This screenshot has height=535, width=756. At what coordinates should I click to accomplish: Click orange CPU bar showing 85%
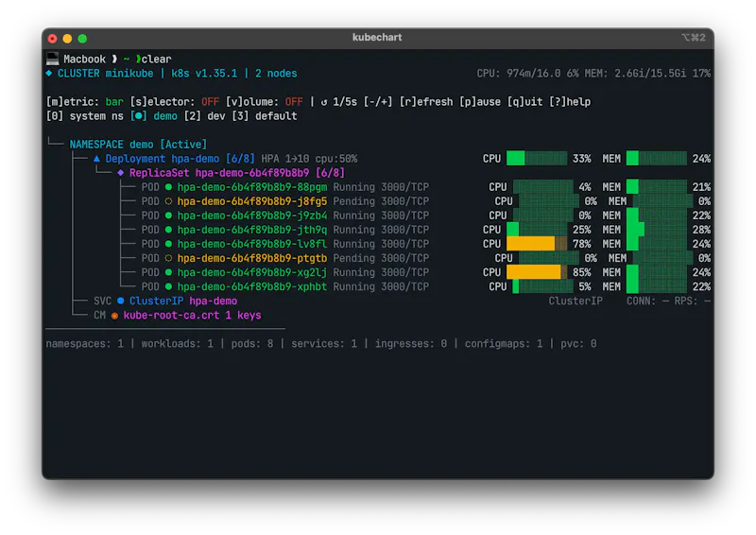(x=537, y=272)
